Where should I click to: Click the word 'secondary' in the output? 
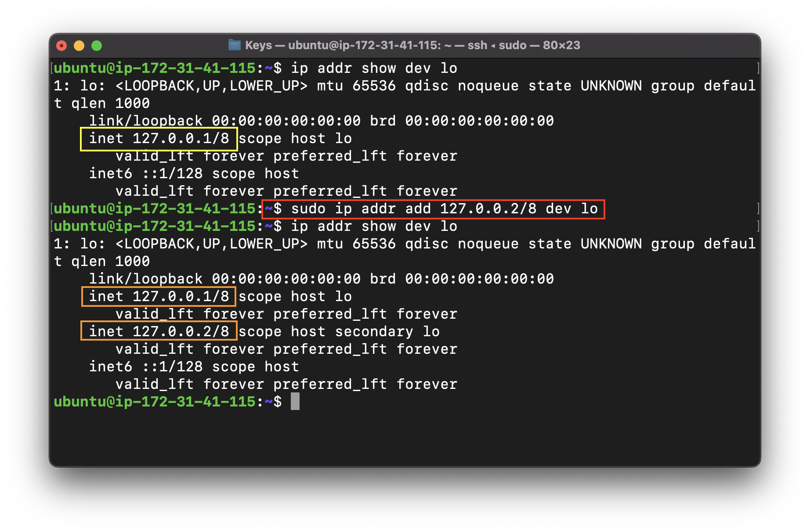point(374,332)
